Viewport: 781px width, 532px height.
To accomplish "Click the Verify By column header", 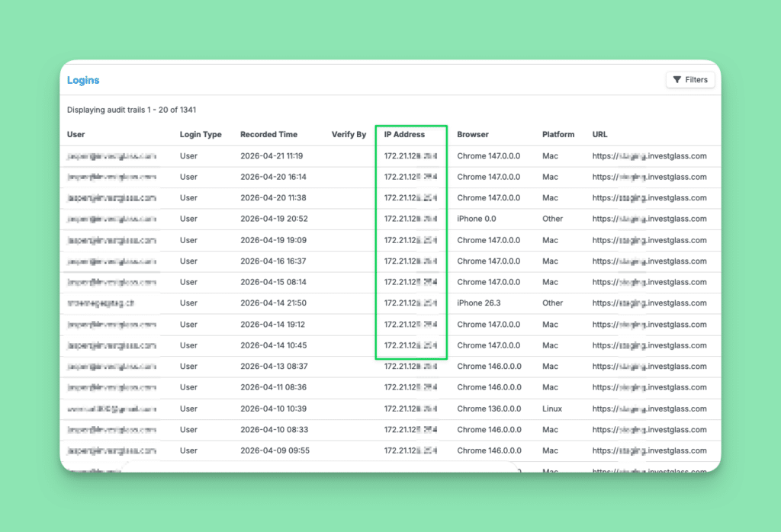I will pyautogui.click(x=349, y=134).
